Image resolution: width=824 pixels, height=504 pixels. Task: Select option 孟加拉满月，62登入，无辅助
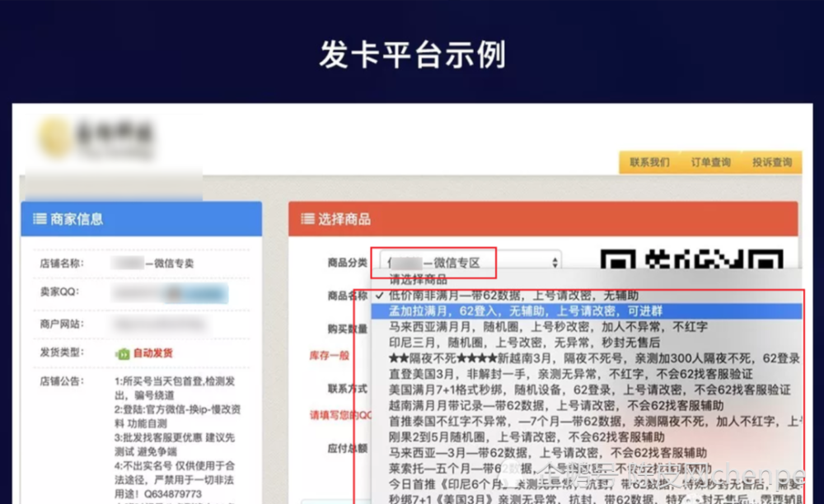pyautogui.click(x=587, y=311)
